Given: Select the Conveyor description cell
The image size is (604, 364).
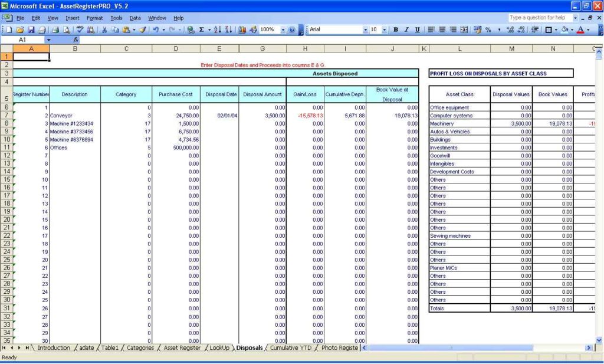Looking at the screenshot, I should coord(74,116).
